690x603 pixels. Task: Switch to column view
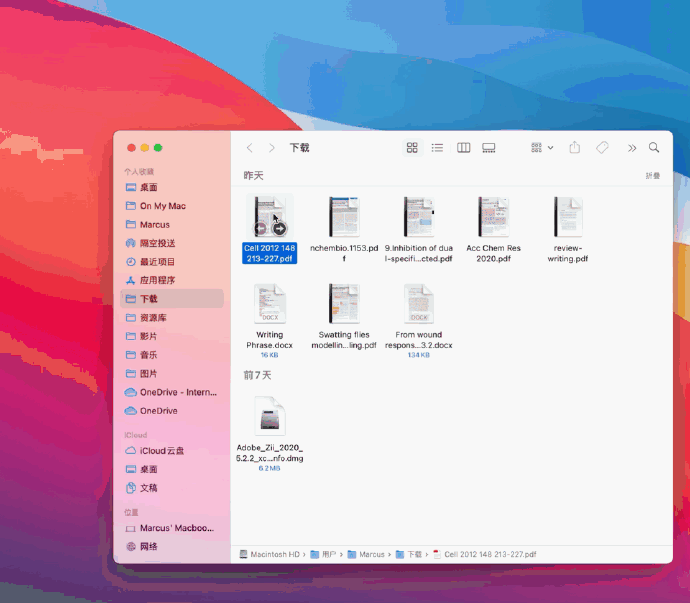click(x=464, y=147)
